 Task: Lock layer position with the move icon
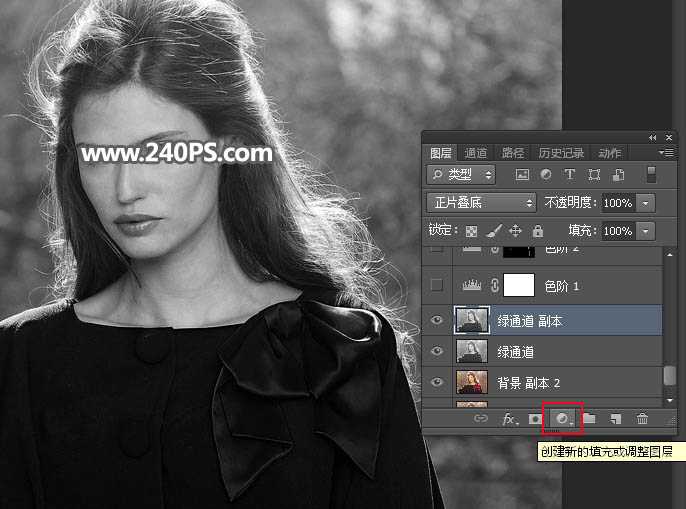[x=516, y=231]
